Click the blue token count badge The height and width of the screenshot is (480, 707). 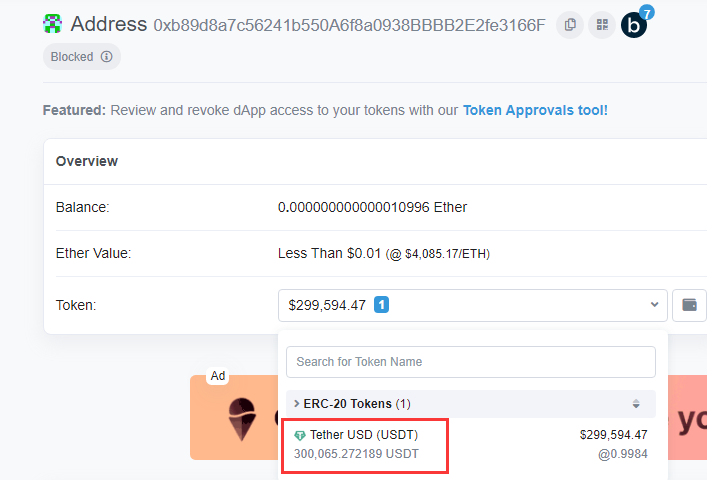tap(381, 305)
